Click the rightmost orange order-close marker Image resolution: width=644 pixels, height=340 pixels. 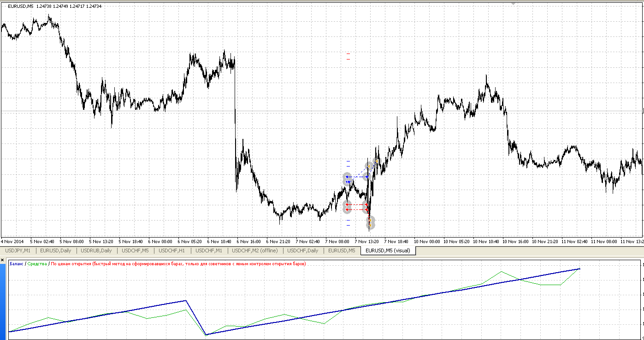click(377, 161)
